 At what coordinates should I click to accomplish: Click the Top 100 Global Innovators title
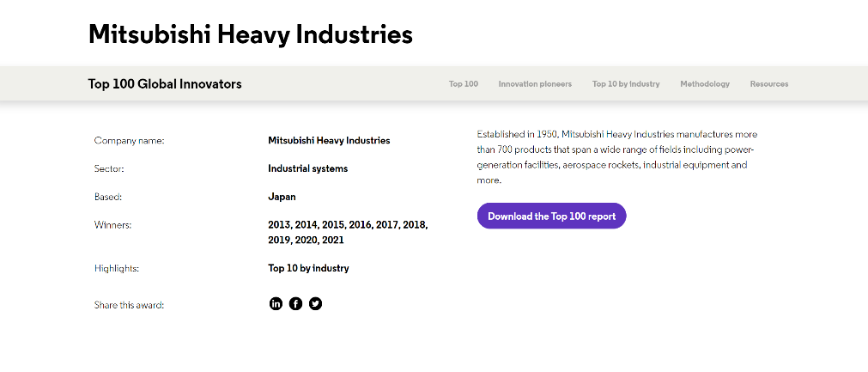pyautogui.click(x=165, y=84)
